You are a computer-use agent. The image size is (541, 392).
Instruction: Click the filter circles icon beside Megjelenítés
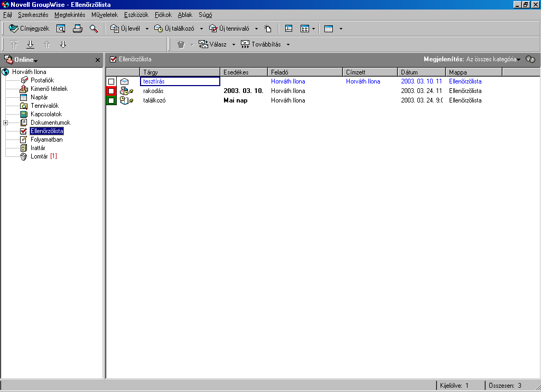click(x=530, y=59)
